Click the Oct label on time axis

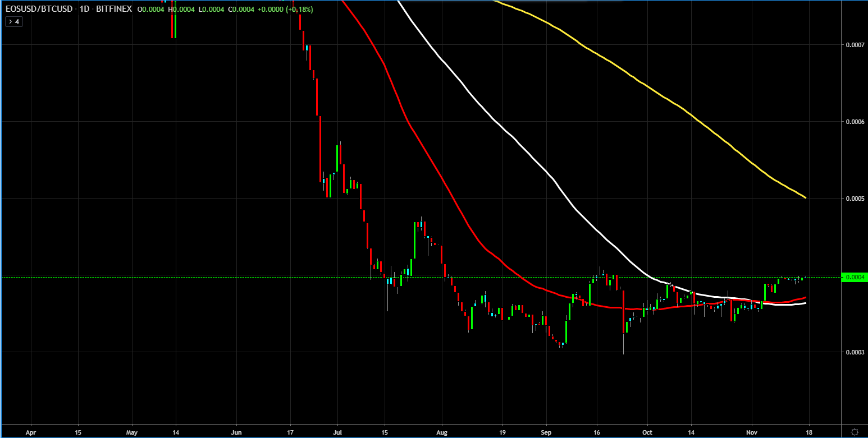click(647, 432)
